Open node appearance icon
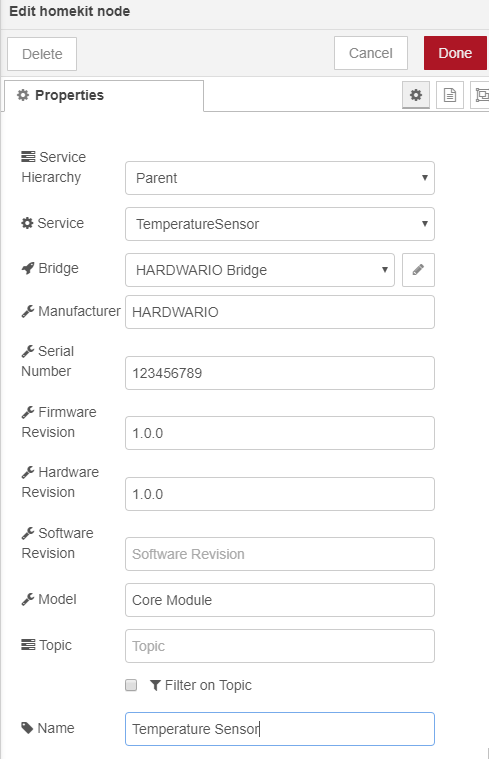This screenshot has width=489, height=759. (480, 95)
